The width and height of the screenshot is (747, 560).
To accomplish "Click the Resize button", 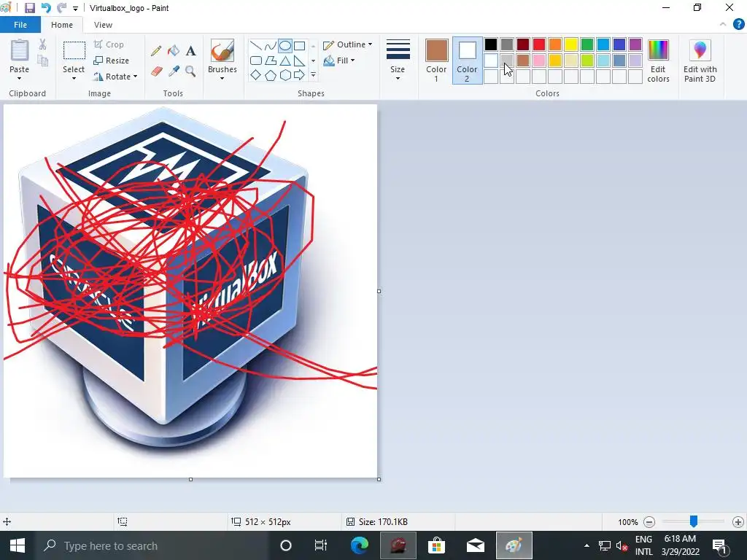I will [112, 61].
